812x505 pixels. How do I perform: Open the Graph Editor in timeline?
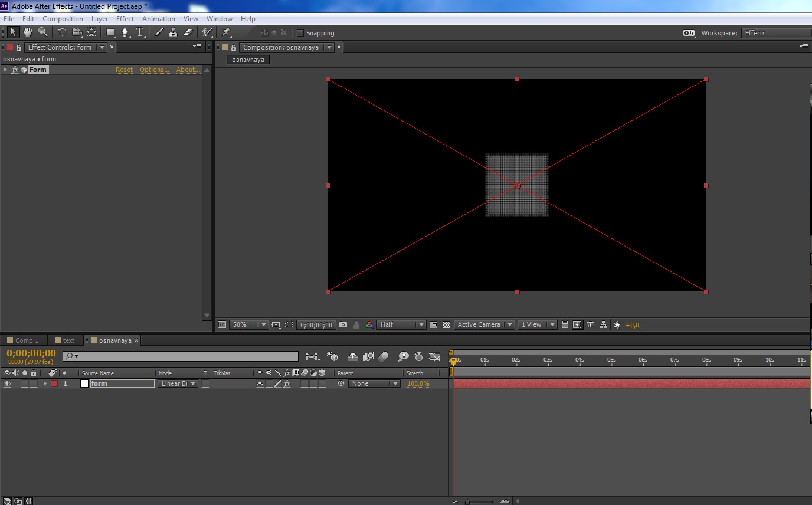click(435, 357)
